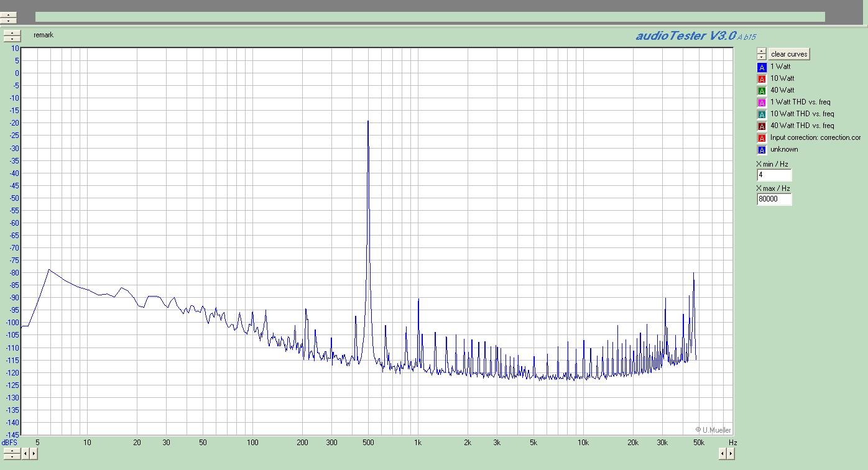Viewport: 868px width, 470px height.
Task: Click 'Input correction: correction.cor' label
Action: point(815,137)
